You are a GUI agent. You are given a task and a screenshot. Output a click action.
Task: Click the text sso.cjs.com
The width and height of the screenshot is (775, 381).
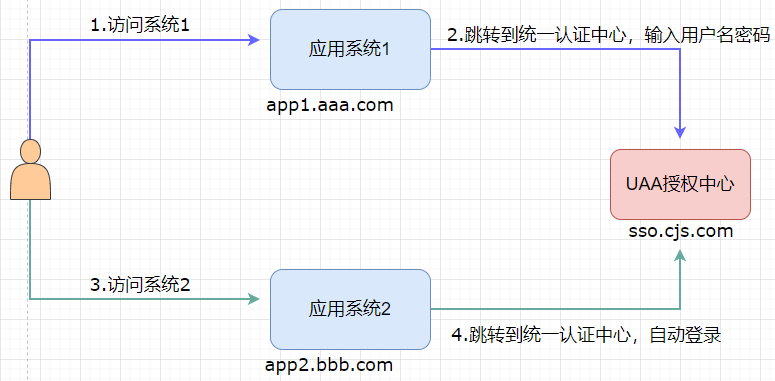click(x=681, y=231)
